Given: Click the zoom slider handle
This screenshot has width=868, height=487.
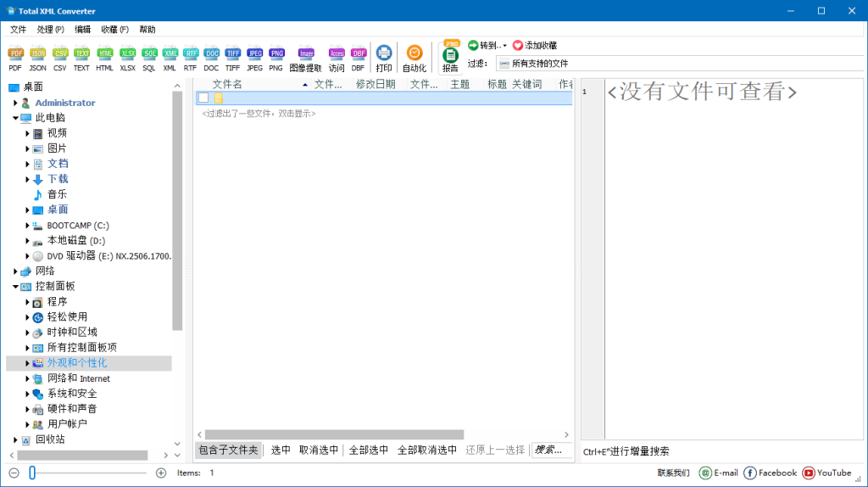Looking at the screenshot, I should pyautogui.click(x=33, y=473).
